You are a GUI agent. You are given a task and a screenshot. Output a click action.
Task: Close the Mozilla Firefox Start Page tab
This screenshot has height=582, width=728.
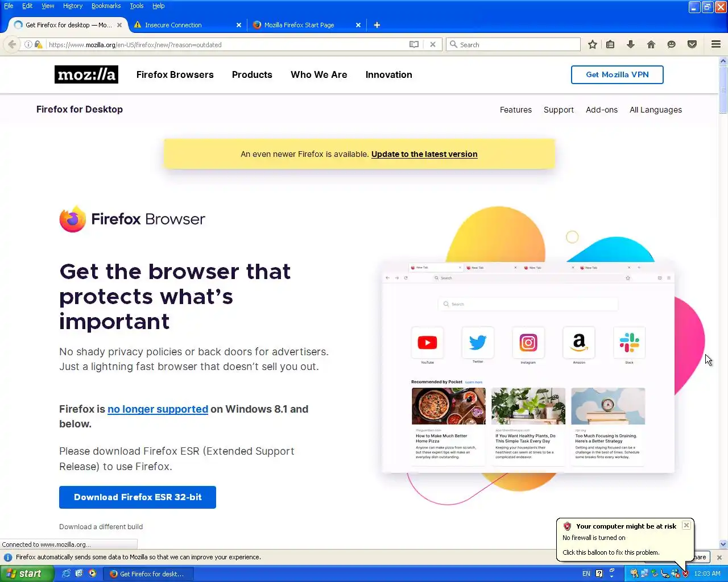[x=358, y=25]
